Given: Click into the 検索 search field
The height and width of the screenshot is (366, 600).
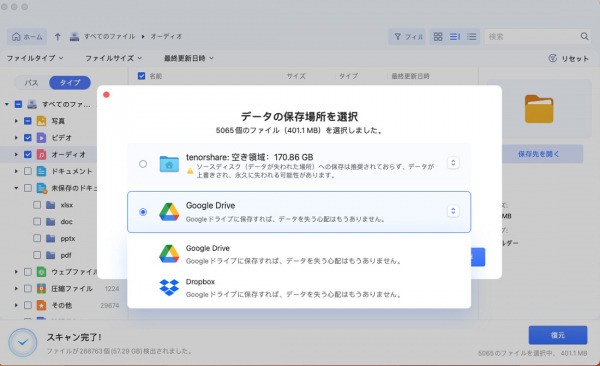Looking at the screenshot, I should (x=532, y=37).
